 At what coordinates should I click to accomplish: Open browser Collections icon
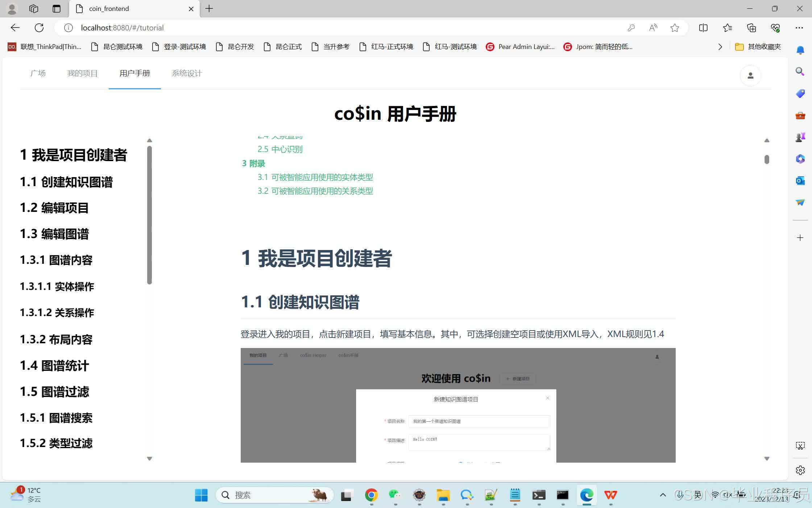click(x=751, y=28)
